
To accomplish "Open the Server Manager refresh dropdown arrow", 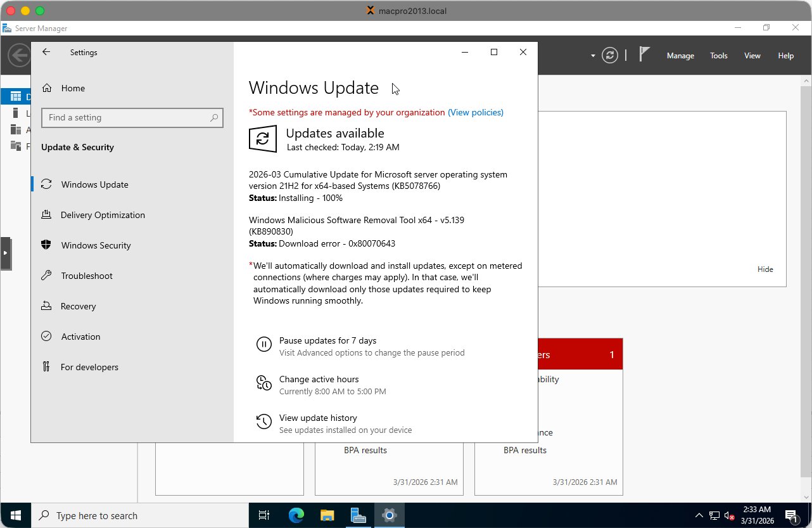I will (592, 56).
